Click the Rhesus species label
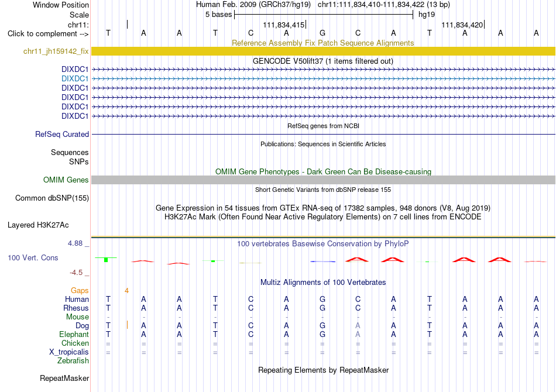Image resolution: width=556 pixels, height=392 pixels. tap(76, 308)
